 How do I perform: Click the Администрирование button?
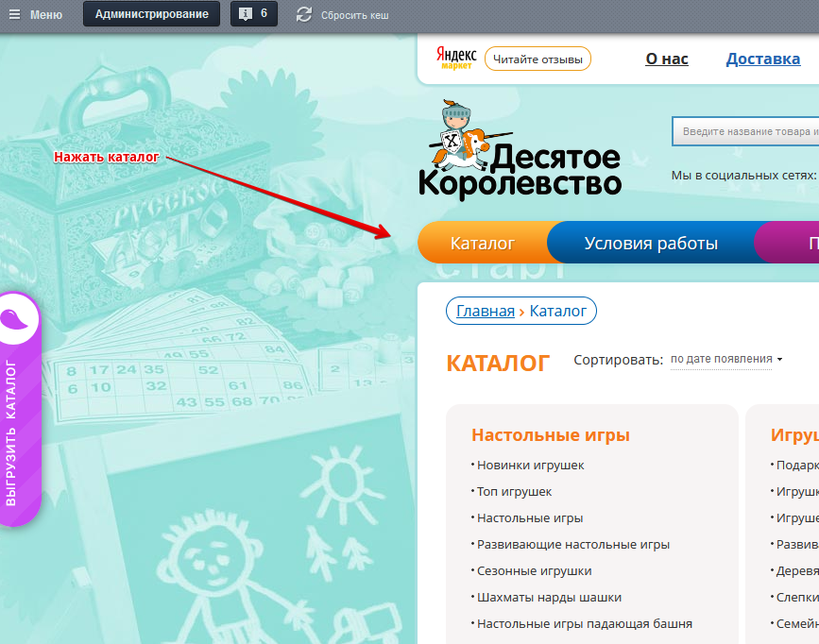pyautogui.click(x=151, y=14)
